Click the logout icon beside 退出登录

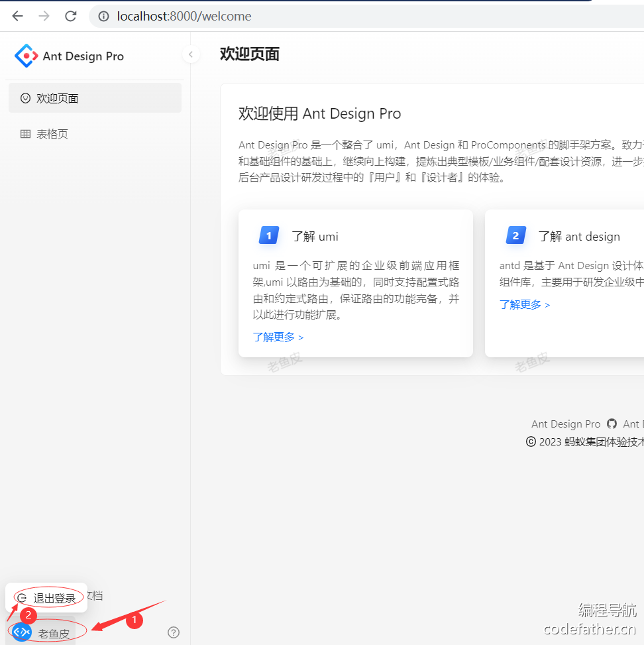tap(23, 598)
